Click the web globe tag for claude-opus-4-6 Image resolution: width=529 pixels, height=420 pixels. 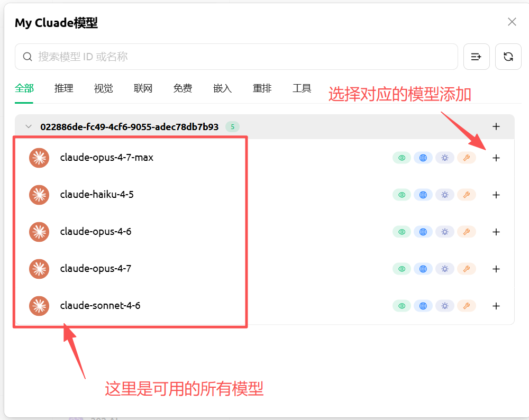pyautogui.click(x=423, y=232)
